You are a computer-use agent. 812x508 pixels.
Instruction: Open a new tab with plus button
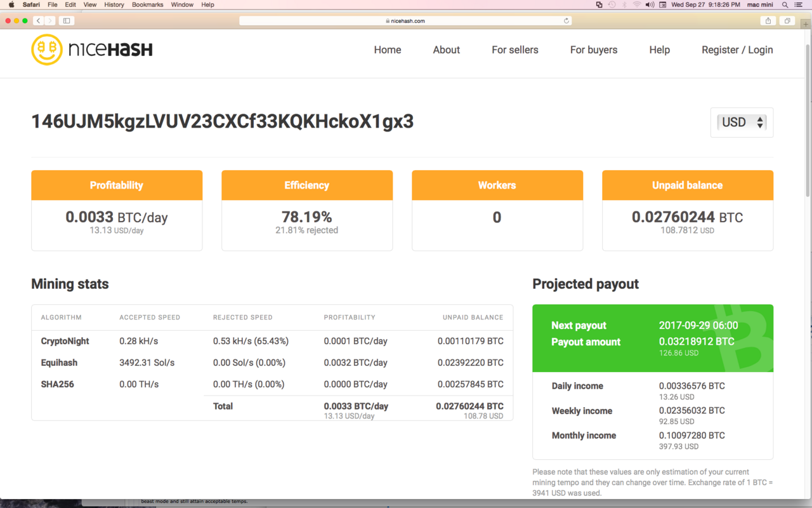pos(806,24)
